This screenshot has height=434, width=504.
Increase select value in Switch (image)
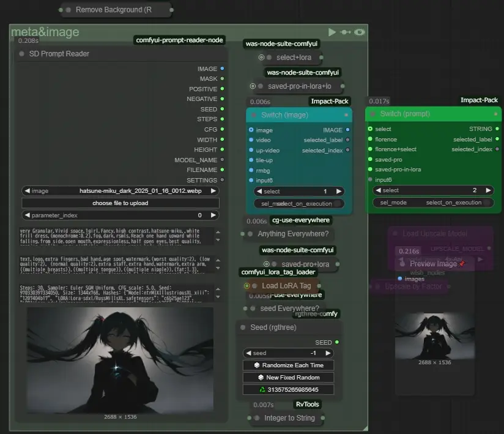coord(338,192)
